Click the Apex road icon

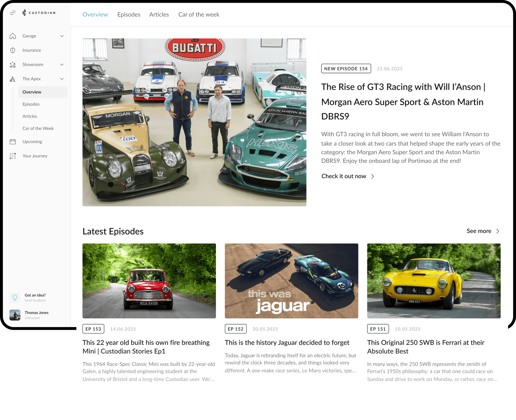[13, 79]
